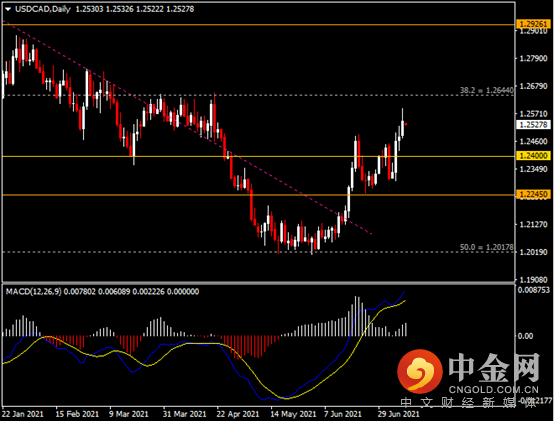Screen dimensions: 554x421
Task: Click the latest white candlestick
Action: point(402,128)
